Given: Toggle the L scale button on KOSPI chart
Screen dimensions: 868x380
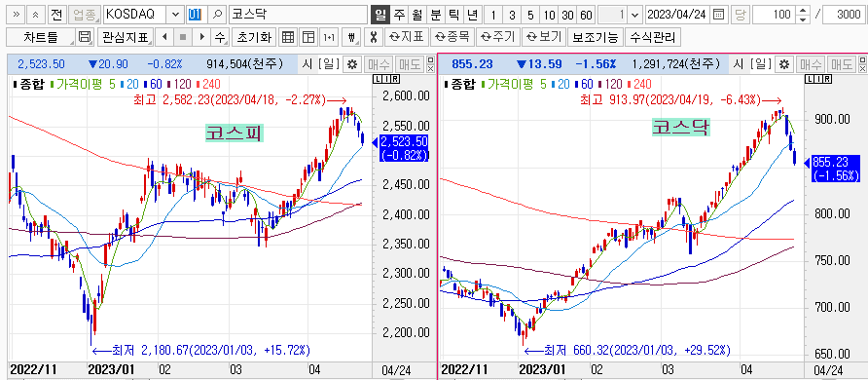Looking at the screenshot, I should (378, 80).
